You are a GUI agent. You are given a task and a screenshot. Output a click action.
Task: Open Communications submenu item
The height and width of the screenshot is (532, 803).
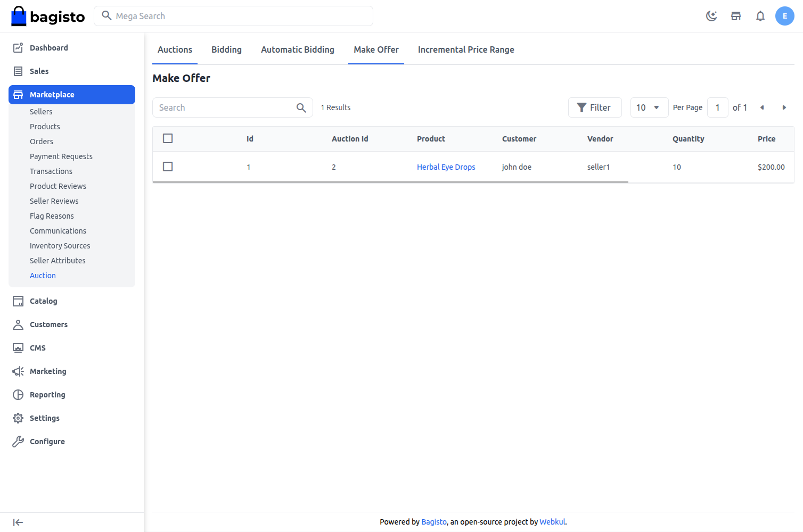pyautogui.click(x=58, y=231)
